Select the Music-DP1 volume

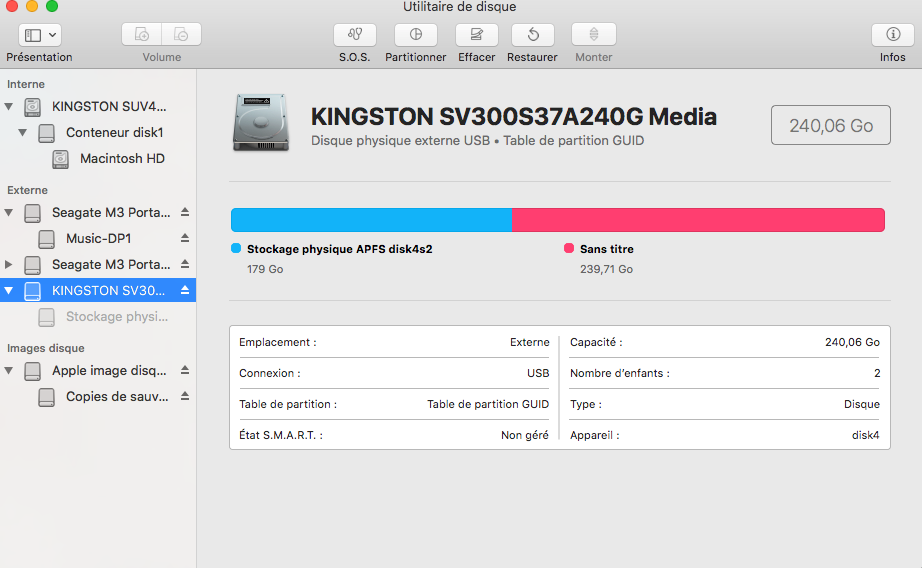pyautogui.click(x=98, y=238)
